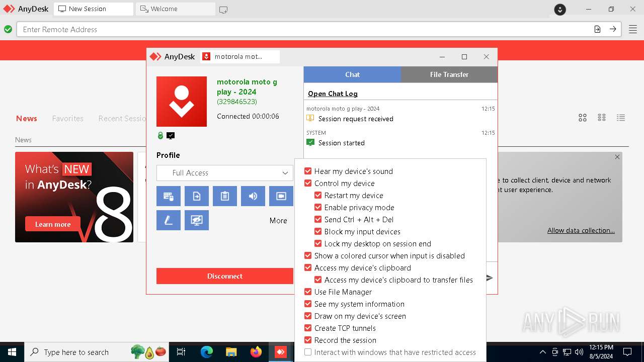The image size is (644, 362).
Task: Open AnyDesk main hamburger menu
Action: (632, 29)
